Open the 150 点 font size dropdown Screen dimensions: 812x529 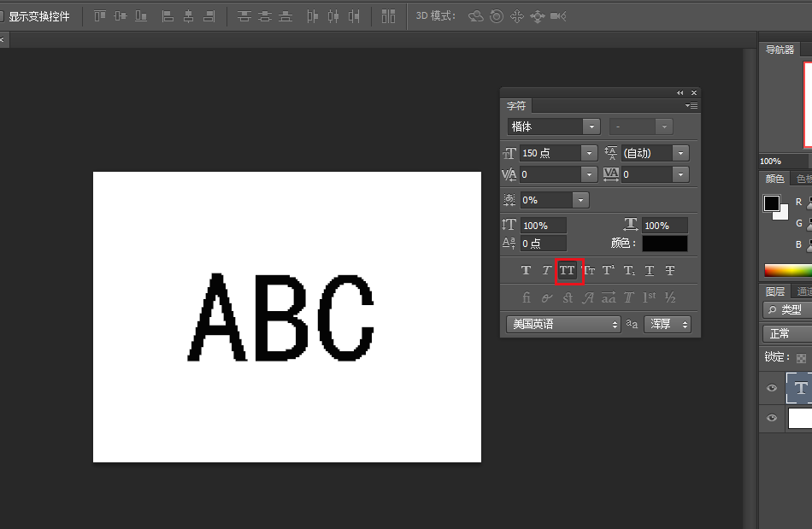[589, 153]
